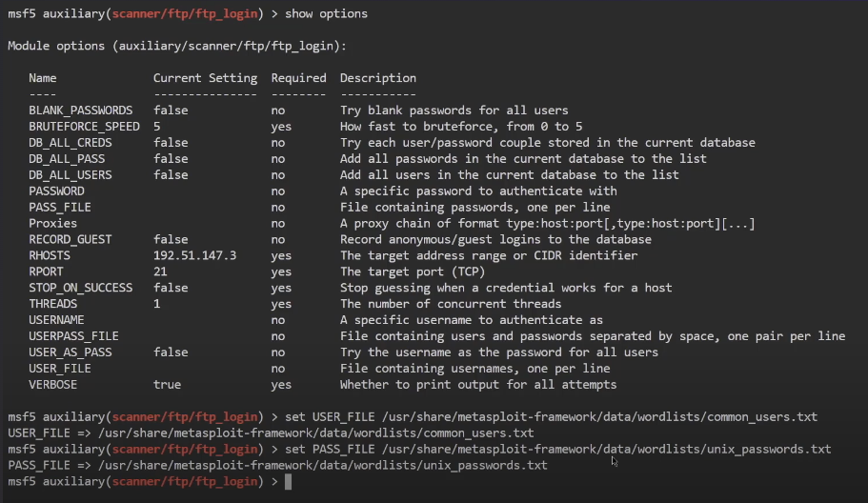Click the "Required" column header
868x503 pixels.
(298, 78)
